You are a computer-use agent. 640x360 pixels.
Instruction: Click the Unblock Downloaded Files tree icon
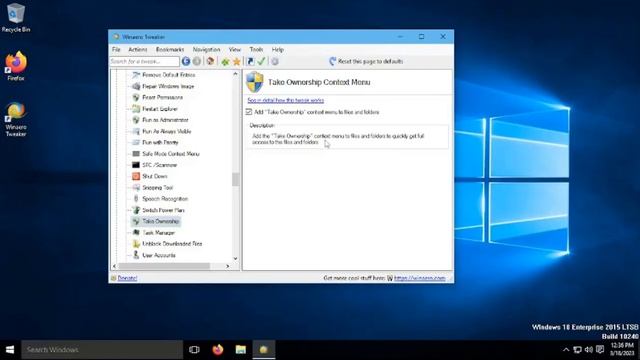(136, 244)
